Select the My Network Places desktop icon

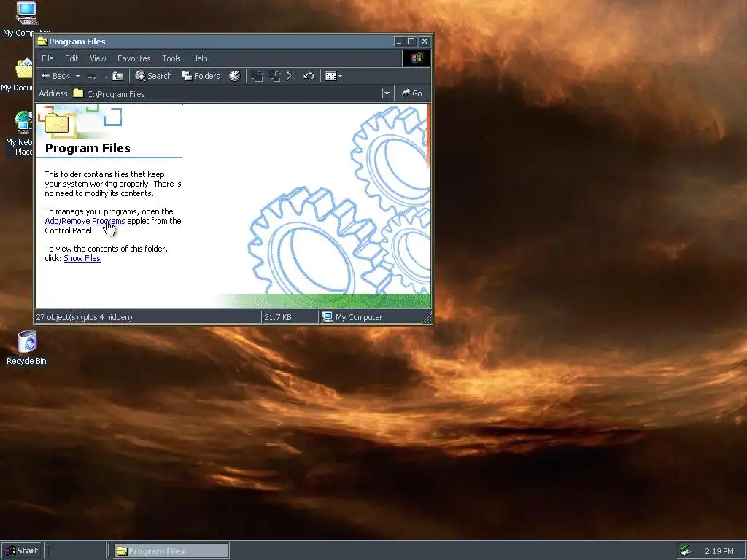coord(19,133)
